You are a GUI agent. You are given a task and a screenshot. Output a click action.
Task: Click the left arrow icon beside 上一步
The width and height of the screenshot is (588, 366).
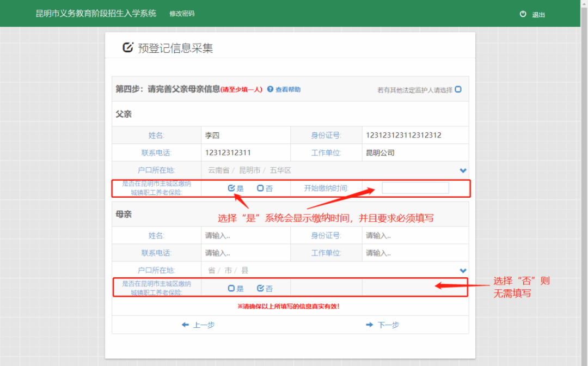186,325
